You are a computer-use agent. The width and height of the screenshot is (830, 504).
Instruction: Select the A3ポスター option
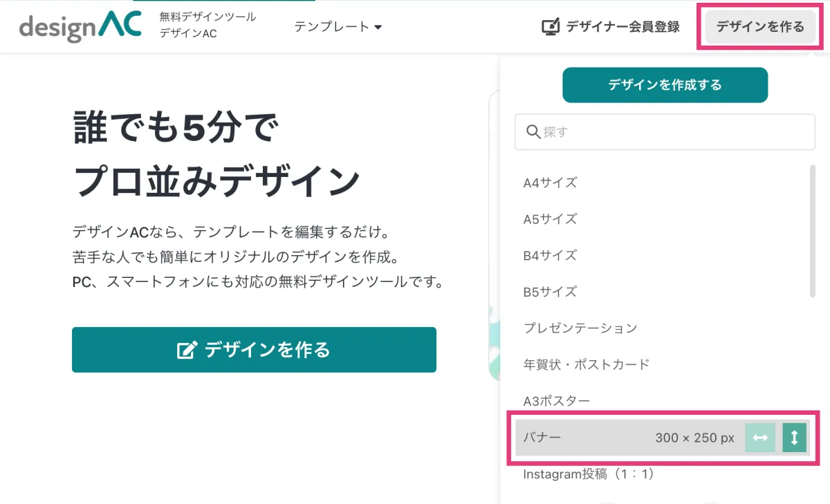pyautogui.click(x=553, y=400)
